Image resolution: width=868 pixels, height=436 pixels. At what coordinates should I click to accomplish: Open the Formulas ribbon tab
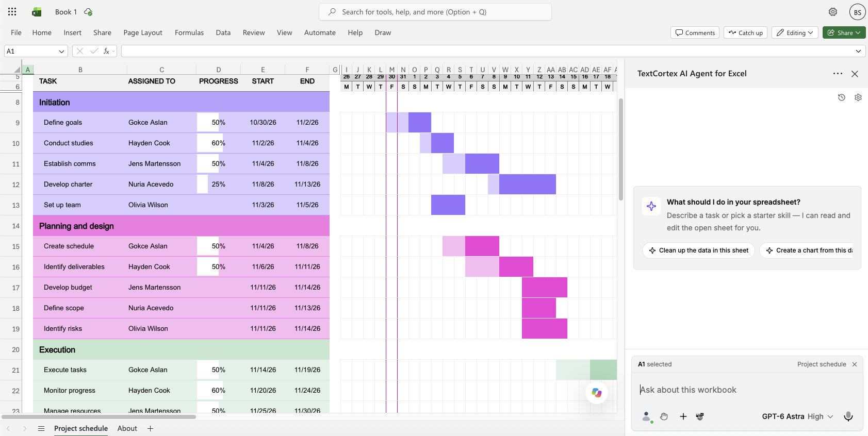189,32
